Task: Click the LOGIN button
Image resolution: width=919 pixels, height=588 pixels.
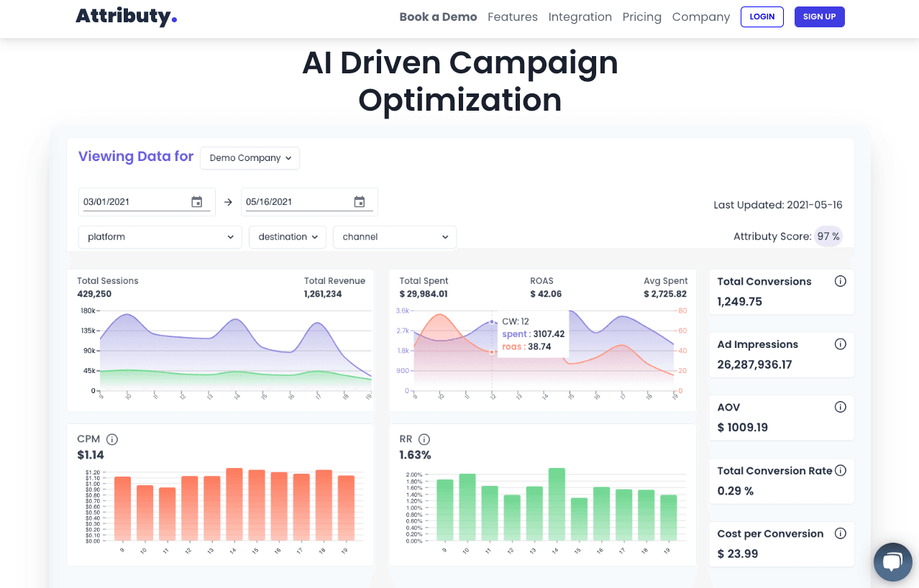Action: pos(762,17)
